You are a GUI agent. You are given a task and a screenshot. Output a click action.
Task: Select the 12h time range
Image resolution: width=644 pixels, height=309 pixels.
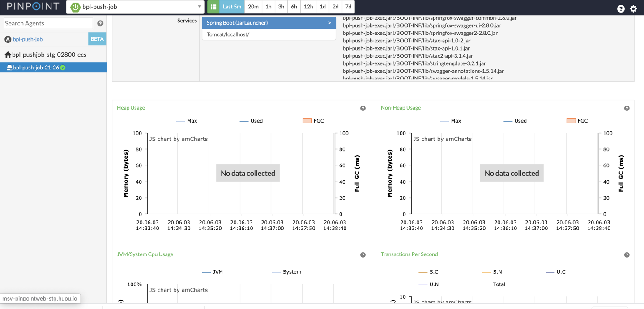308,7
